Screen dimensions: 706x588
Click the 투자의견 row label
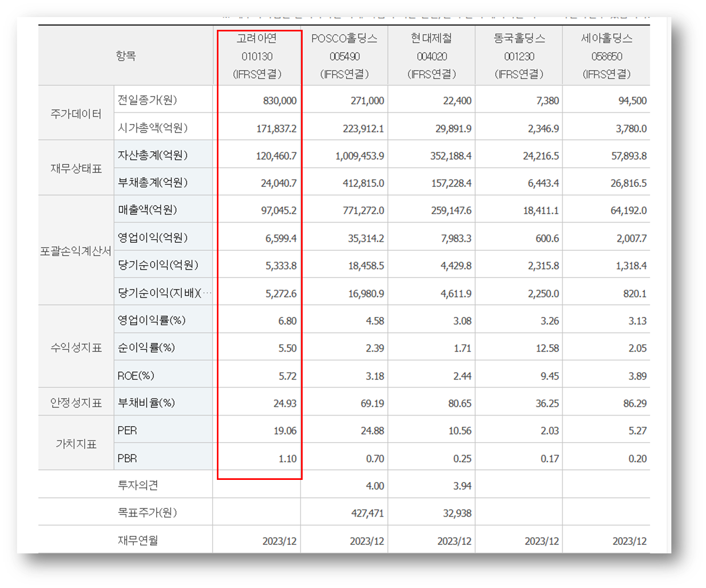coord(137,485)
